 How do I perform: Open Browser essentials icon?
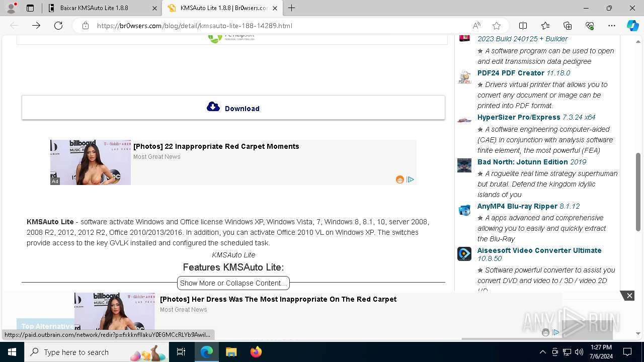[x=590, y=26]
